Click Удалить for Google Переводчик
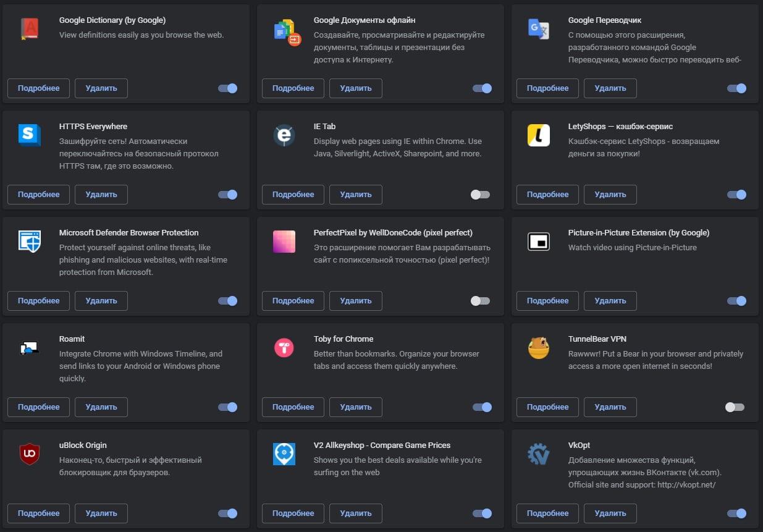763x532 pixels. click(610, 88)
